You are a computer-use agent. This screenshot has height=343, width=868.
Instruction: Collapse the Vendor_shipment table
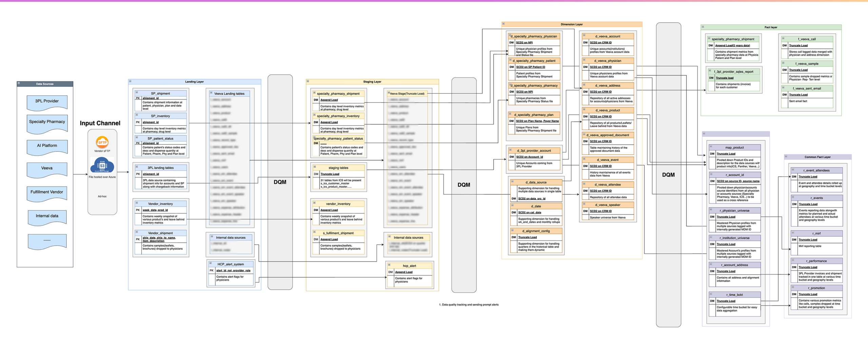pyautogui.click(x=137, y=232)
